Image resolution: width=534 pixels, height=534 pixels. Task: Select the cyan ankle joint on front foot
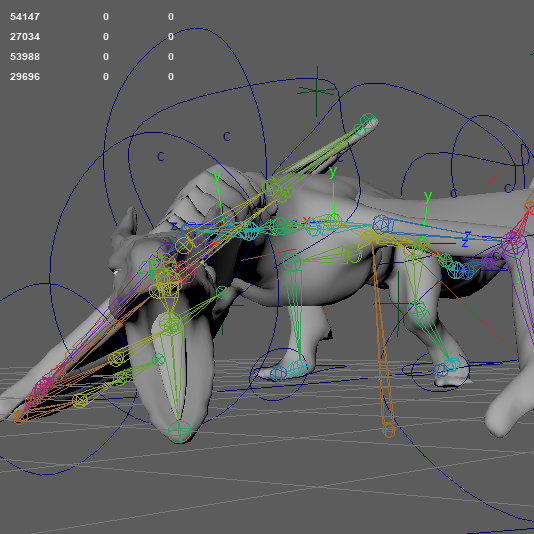tap(299, 368)
